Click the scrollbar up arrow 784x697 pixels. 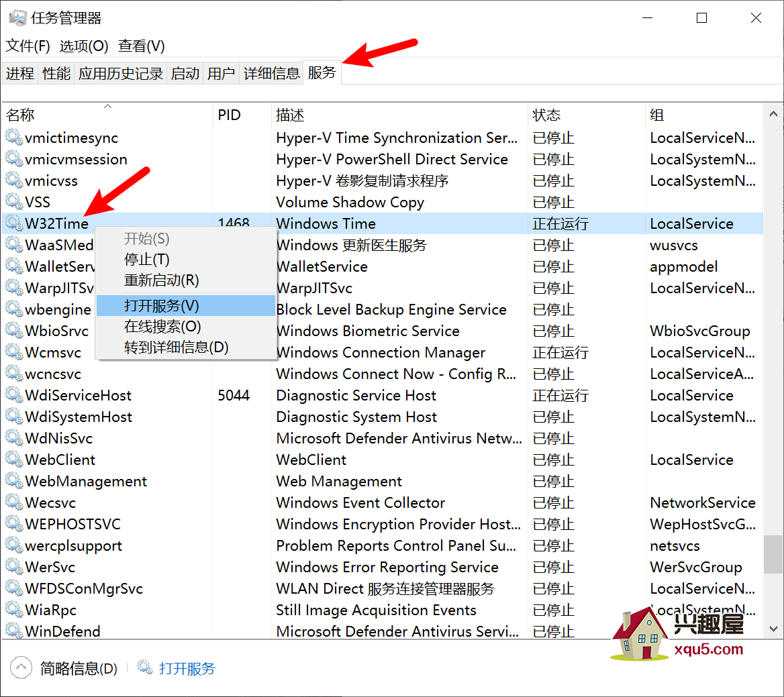pyautogui.click(x=773, y=114)
